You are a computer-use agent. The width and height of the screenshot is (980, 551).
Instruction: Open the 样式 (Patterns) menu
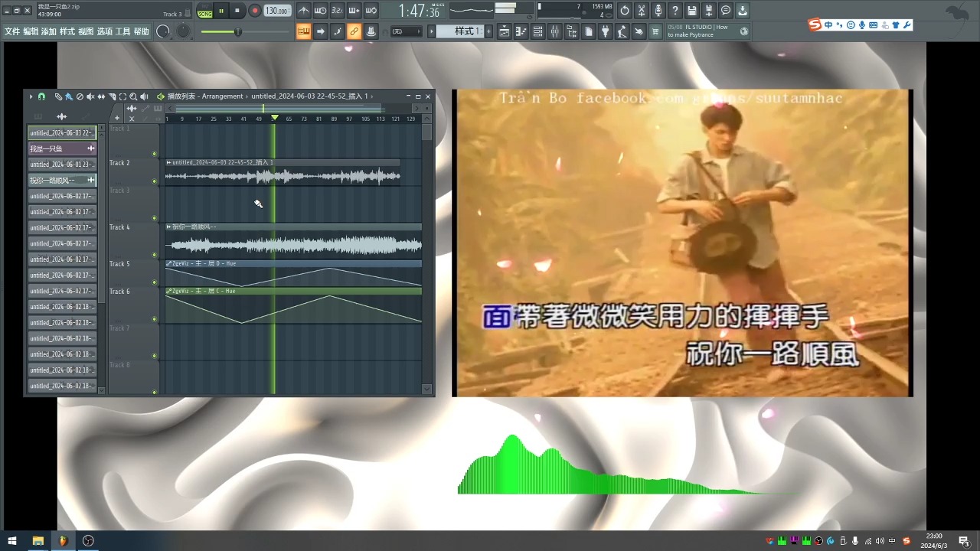tap(67, 31)
